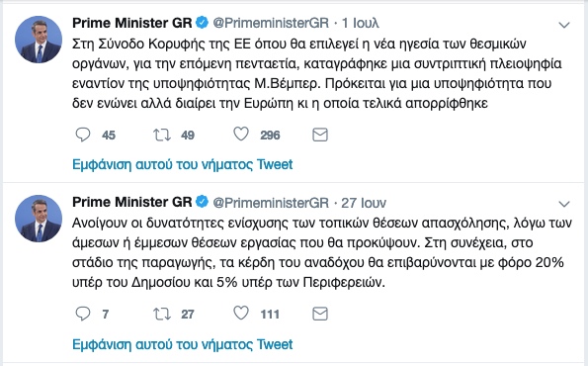Open the tweet text about τοπικών θέσεων απασχόλησης

(322, 252)
